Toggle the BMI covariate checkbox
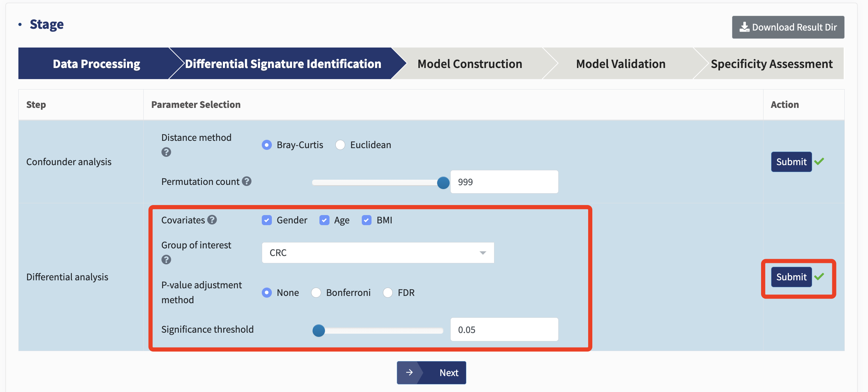Viewport: 868px width, 392px height. pos(367,220)
